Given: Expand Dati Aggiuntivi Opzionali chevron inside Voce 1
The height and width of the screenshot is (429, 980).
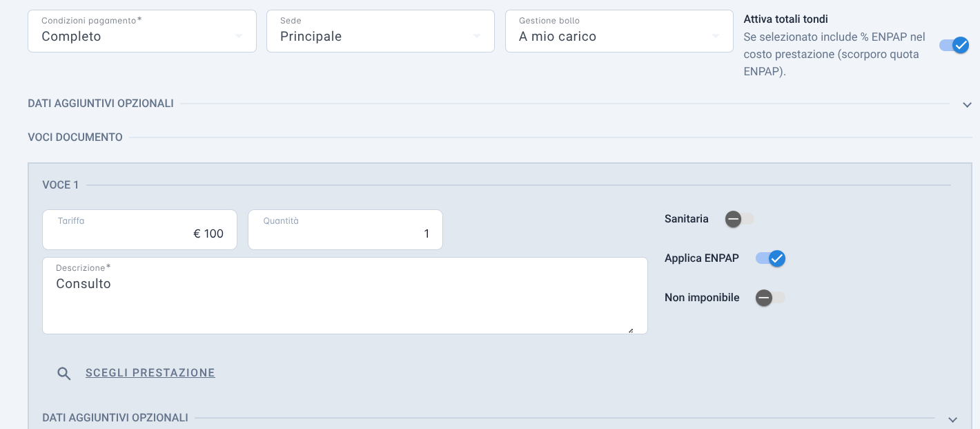Looking at the screenshot, I should click(953, 419).
